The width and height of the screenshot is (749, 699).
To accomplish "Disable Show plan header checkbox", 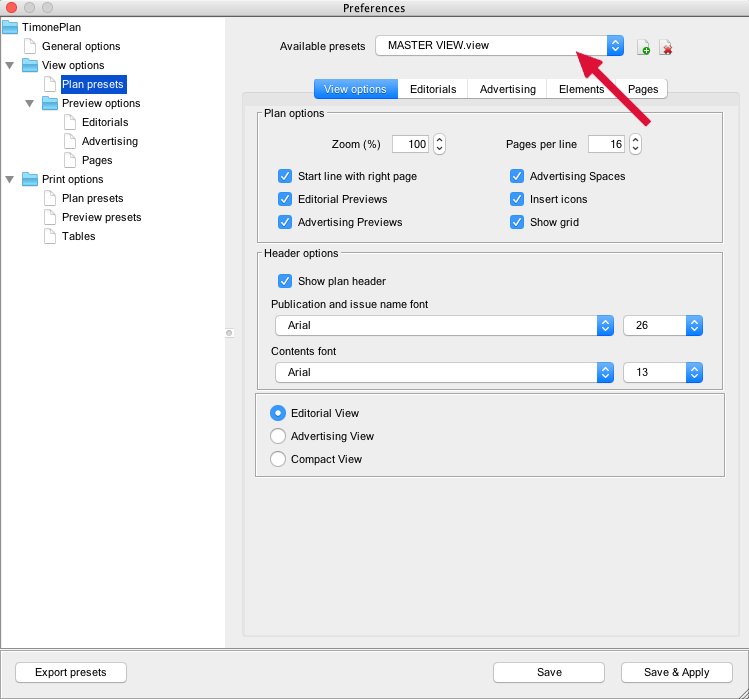I will point(285,281).
